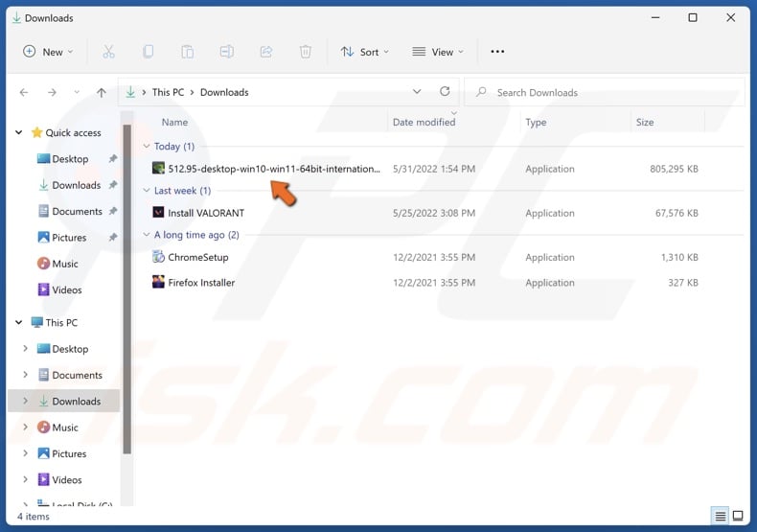Select This PC in navigation pane
This screenshot has width=757, height=532.
pyautogui.click(x=54, y=322)
